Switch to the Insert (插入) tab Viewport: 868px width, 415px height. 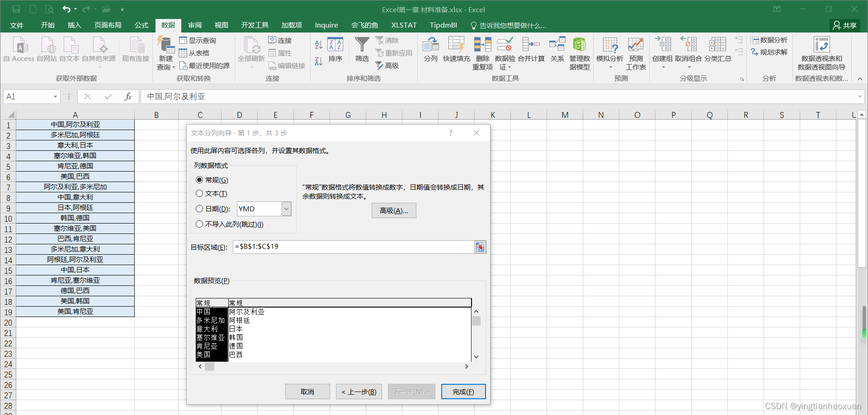click(x=74, y=25)
